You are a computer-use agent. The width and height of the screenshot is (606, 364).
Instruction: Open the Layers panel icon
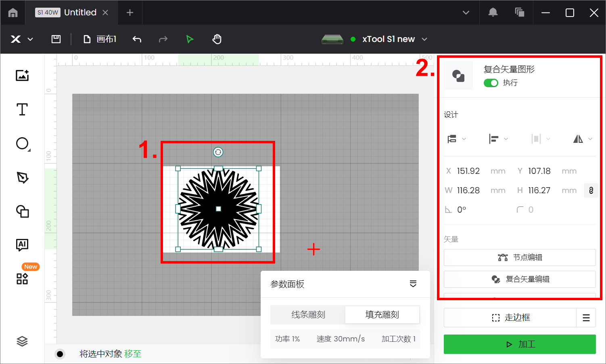tap(22, 341)
